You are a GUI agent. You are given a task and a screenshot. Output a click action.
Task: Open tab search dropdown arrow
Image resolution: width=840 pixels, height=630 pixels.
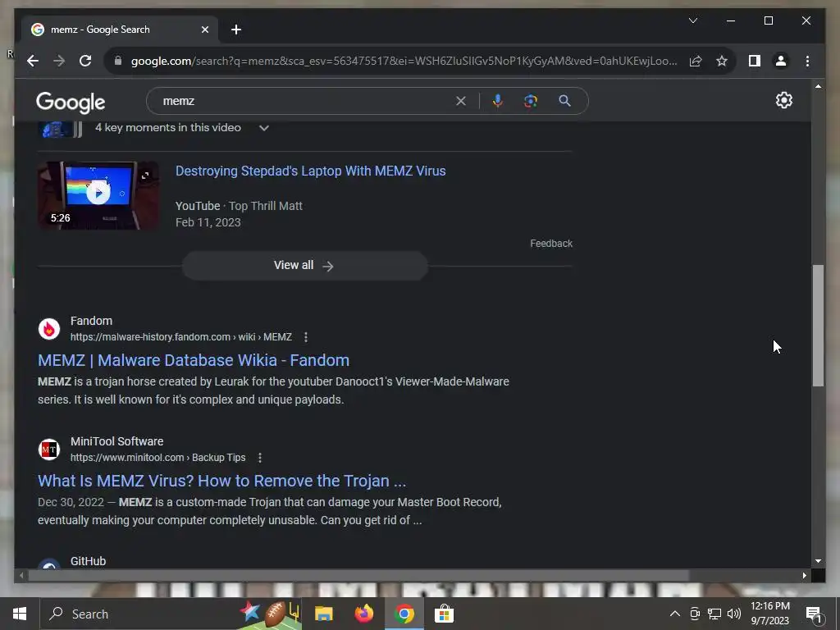pyautogui.click(x=692, y=21)
